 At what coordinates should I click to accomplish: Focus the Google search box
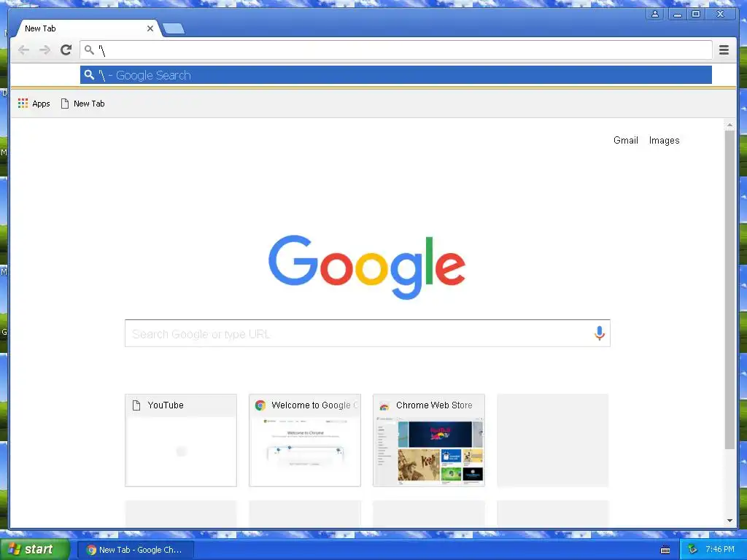click(368, 333)
